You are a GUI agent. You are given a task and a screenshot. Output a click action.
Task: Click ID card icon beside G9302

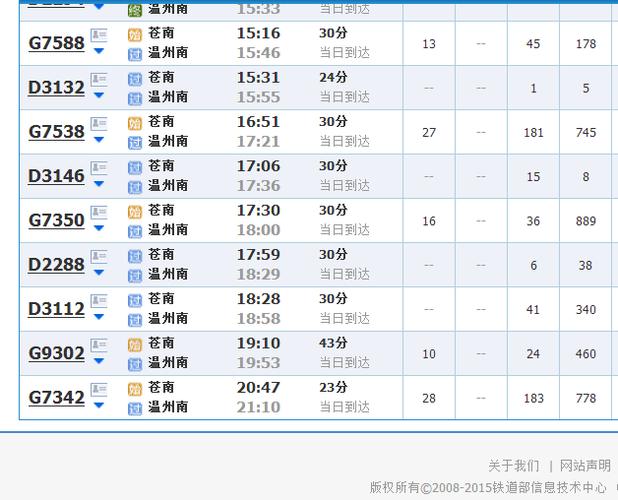click(99, 346)
